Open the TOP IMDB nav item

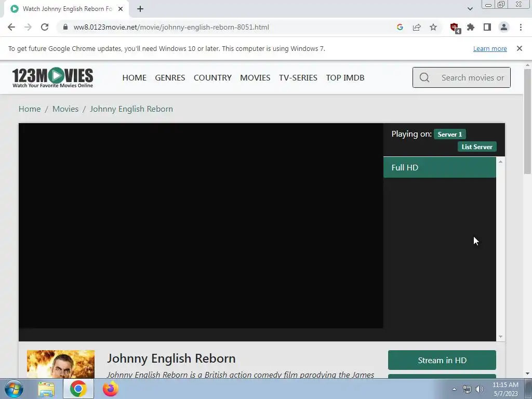point(345,78)
